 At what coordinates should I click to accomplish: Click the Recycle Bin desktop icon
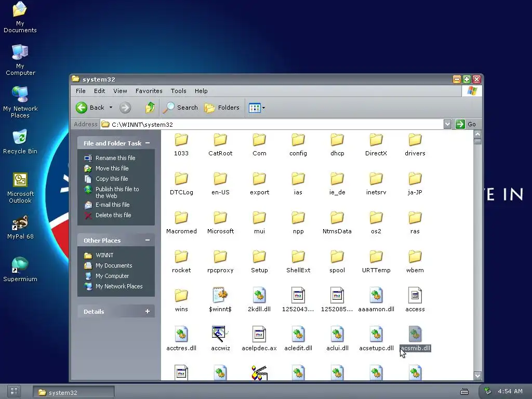tap(20, 142)
